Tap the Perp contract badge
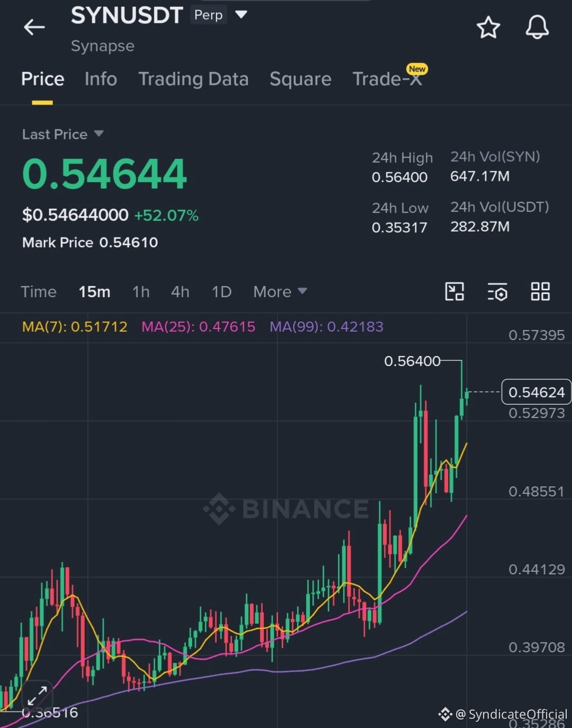 [208, 15]
